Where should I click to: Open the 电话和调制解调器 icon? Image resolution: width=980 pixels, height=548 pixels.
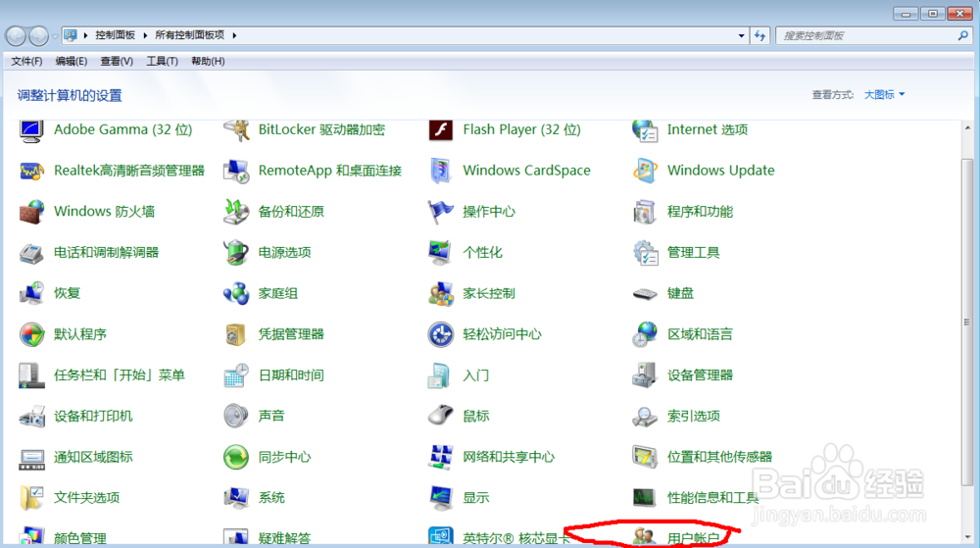point(31,253)
